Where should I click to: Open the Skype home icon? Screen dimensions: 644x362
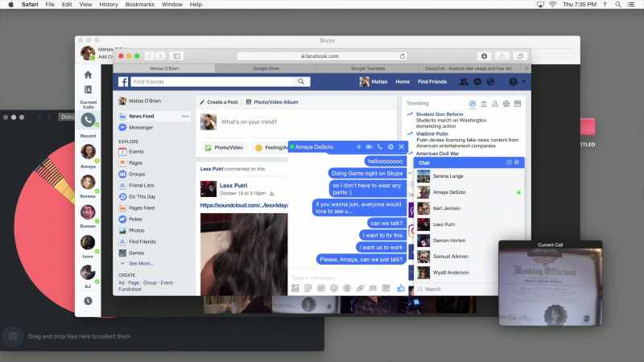[88, 75]
